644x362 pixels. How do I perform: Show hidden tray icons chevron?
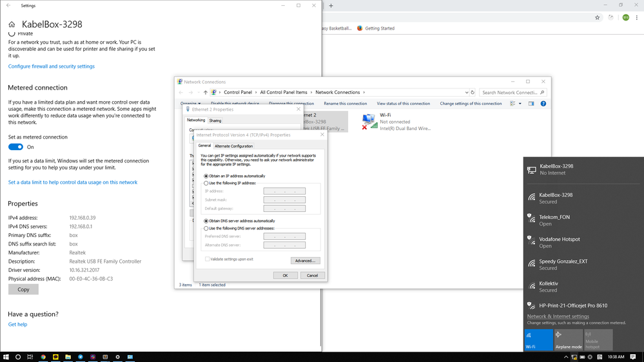[566, 357]
